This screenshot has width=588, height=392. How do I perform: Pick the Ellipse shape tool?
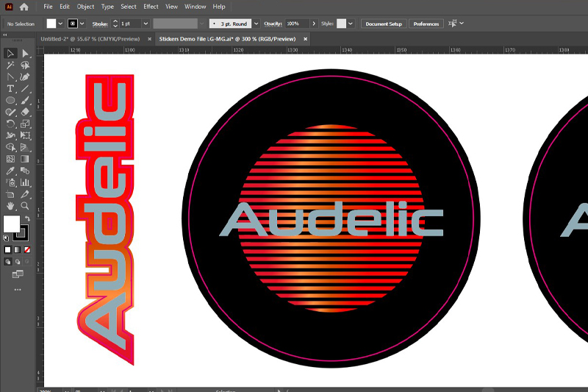click(11, 101)
